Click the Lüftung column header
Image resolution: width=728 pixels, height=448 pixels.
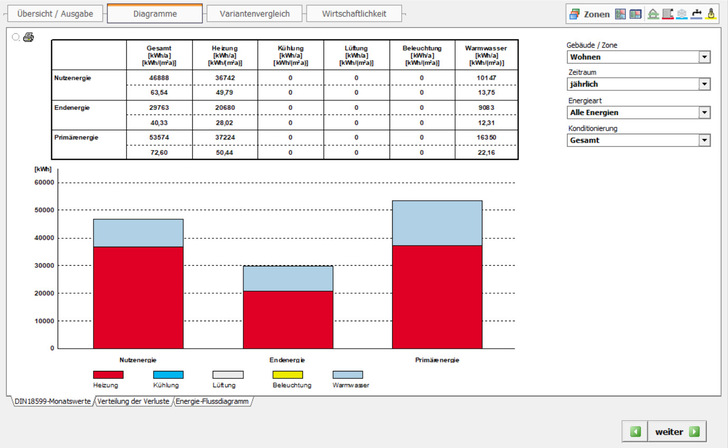tap(356, 55)
